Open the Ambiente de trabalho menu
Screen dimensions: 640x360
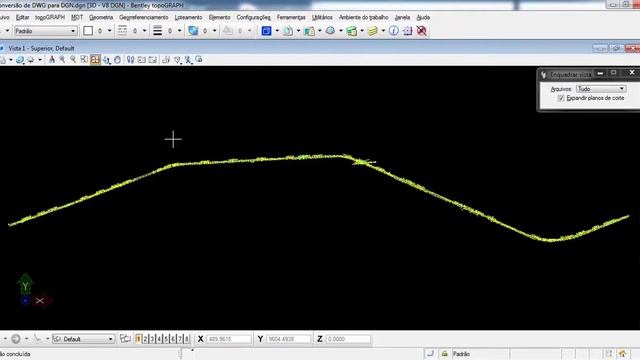[x=363, y=17]
